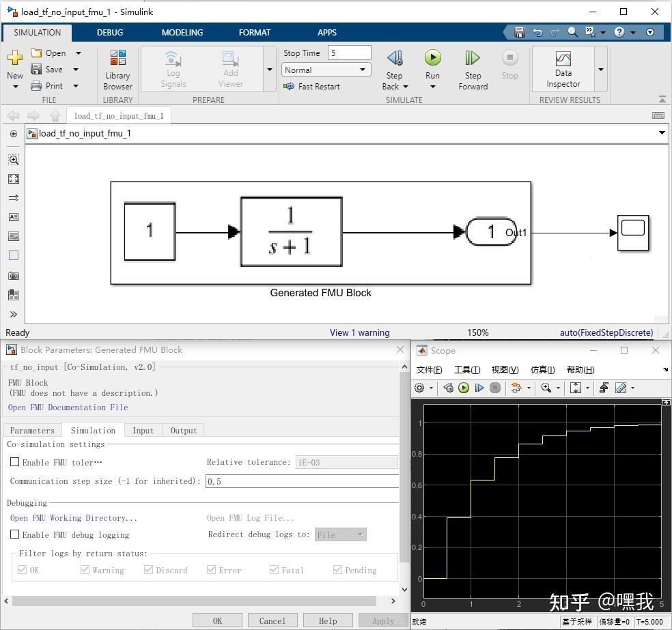The image size is (672, 630).
Task: Click the Run button in Scope toolbar
Action: pos(464,388)
